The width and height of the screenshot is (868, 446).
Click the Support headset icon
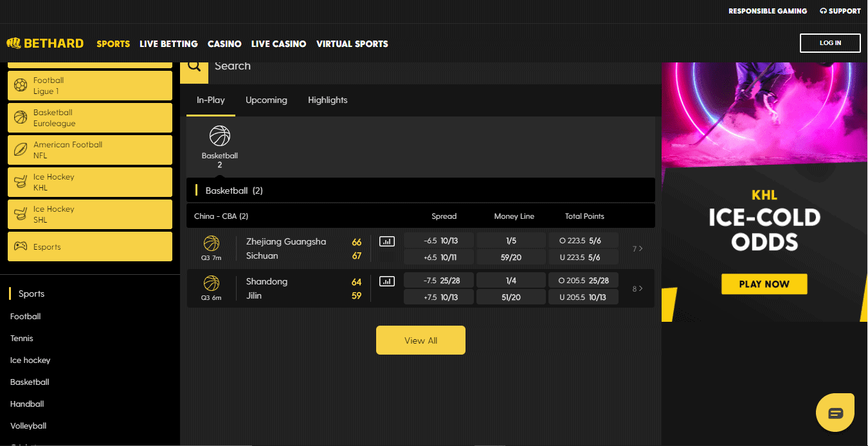[823, 11]
